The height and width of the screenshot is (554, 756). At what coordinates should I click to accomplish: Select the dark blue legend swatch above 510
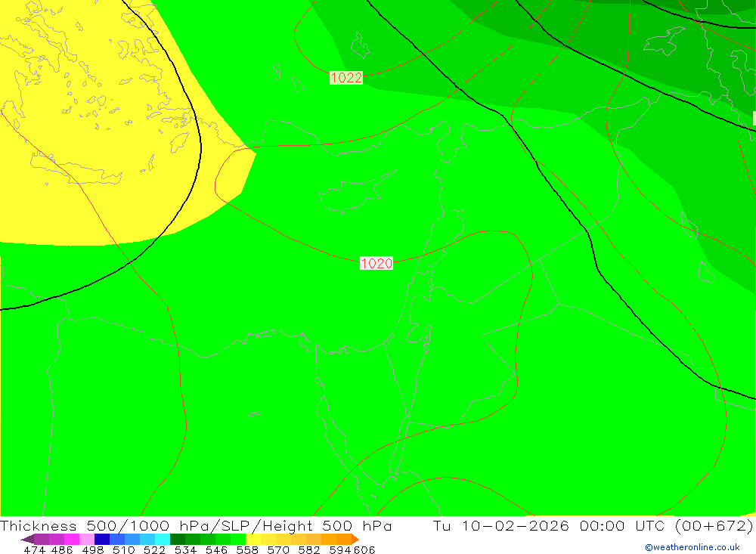point(102,539)
